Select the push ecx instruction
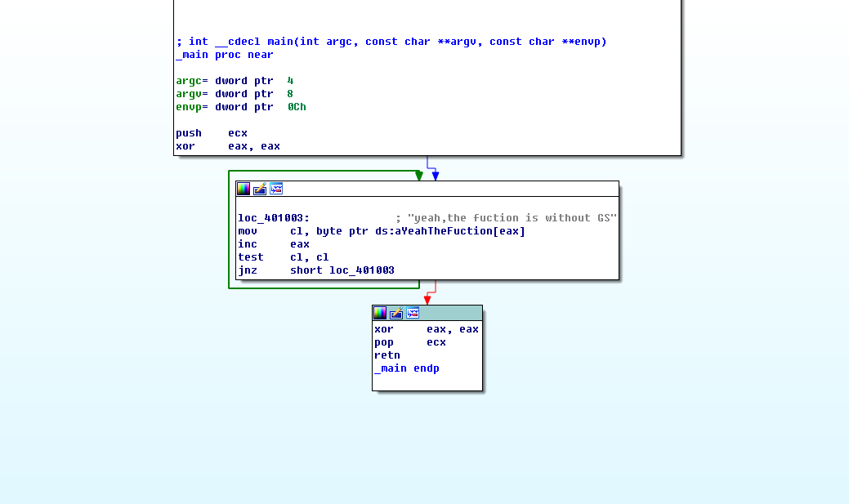849x504 pixels. (x=208, y=132)
